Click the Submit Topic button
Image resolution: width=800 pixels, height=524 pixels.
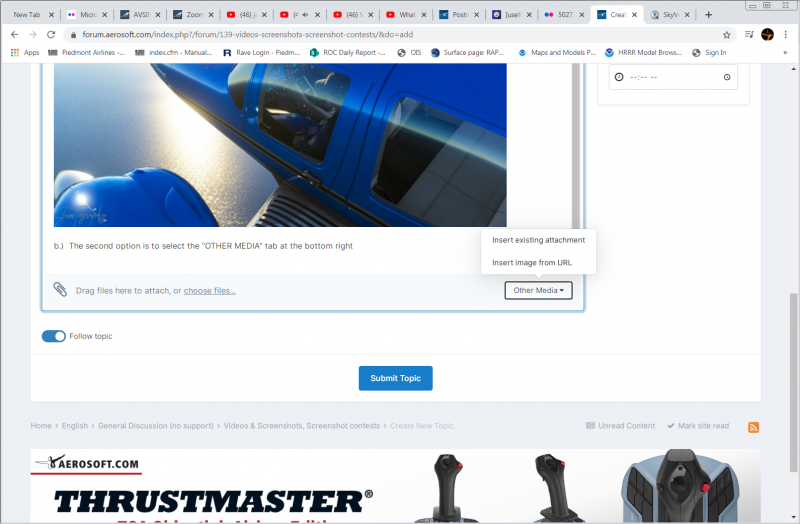point(395,378)
